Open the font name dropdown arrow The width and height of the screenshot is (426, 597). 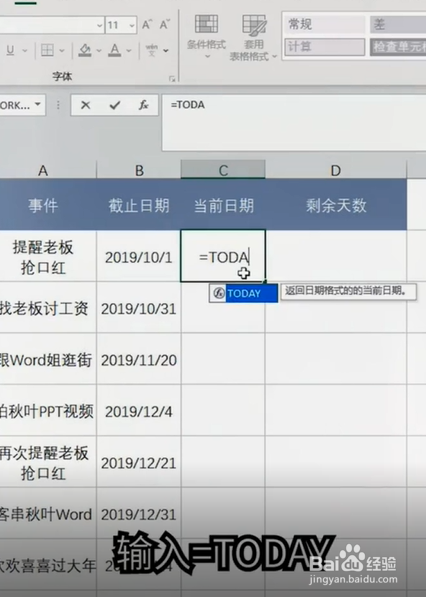pos(100,26)
